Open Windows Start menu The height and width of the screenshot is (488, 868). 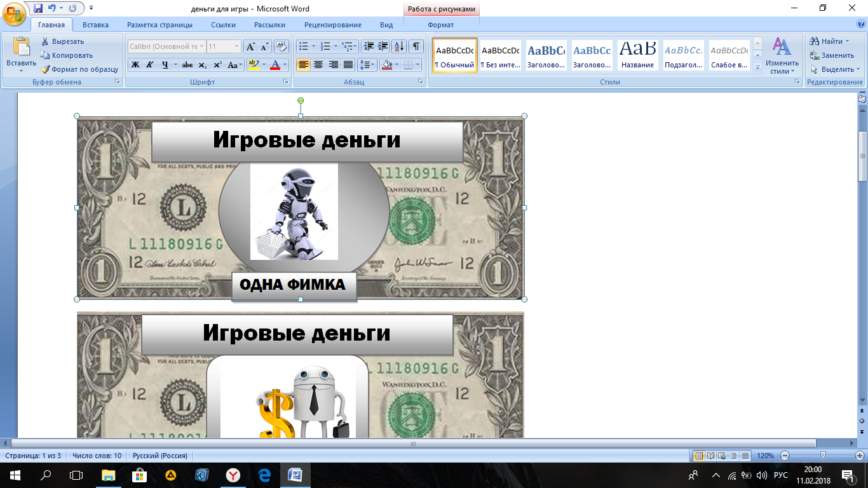click(x=14, y=475)
